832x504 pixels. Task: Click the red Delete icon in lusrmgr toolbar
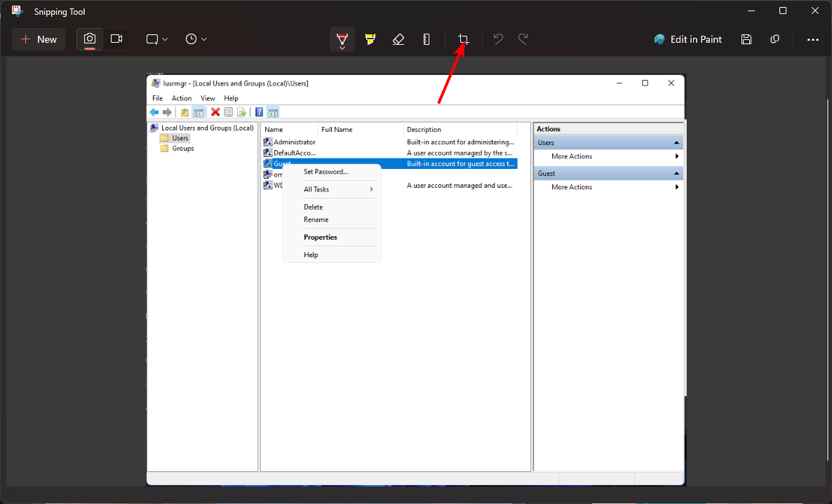pos(215,111)
